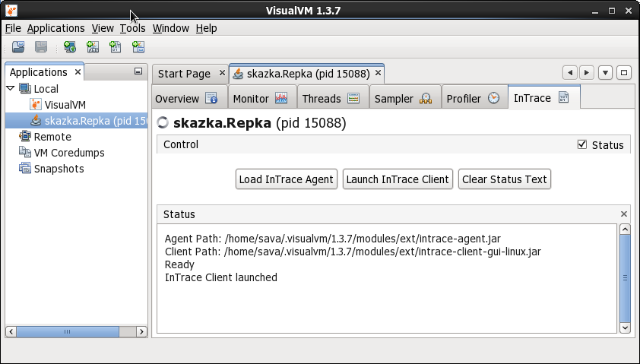Open the Sampler tab
Image resolution: width=640 pixels, height=364 pixels.
click(x=405, y=98)
